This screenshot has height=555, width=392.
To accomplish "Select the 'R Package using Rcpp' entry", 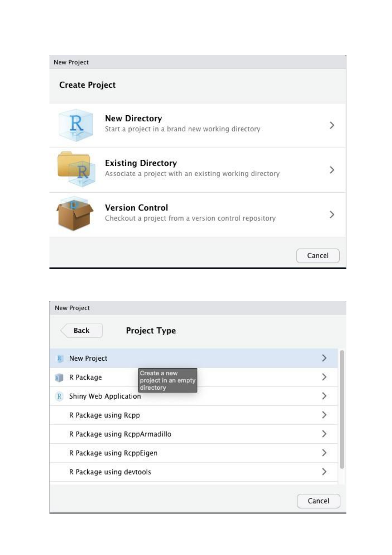I will point(194,415).
